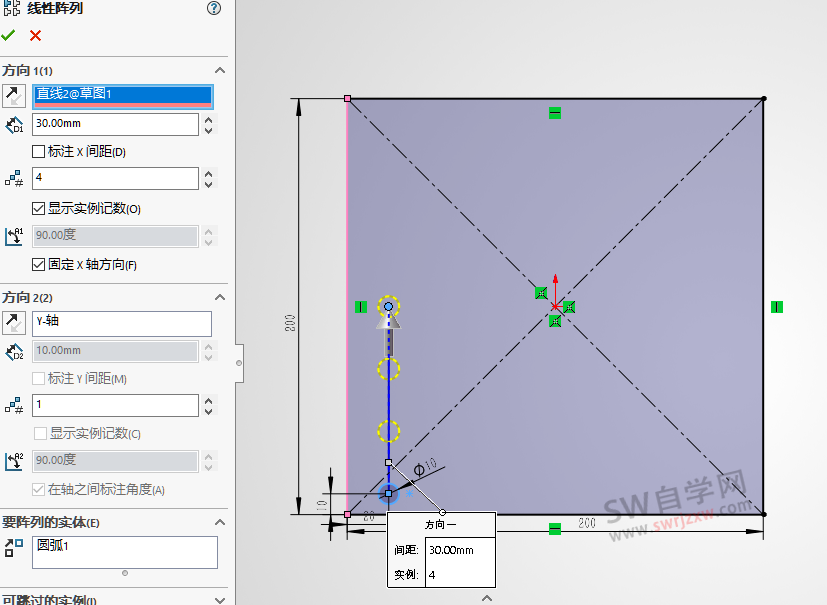Image resolution: width=827 pixels, height=605 pixels.
Task: Collapse the 方向 1(1) section
Action: pyautogui.click(x=220, y=70)
